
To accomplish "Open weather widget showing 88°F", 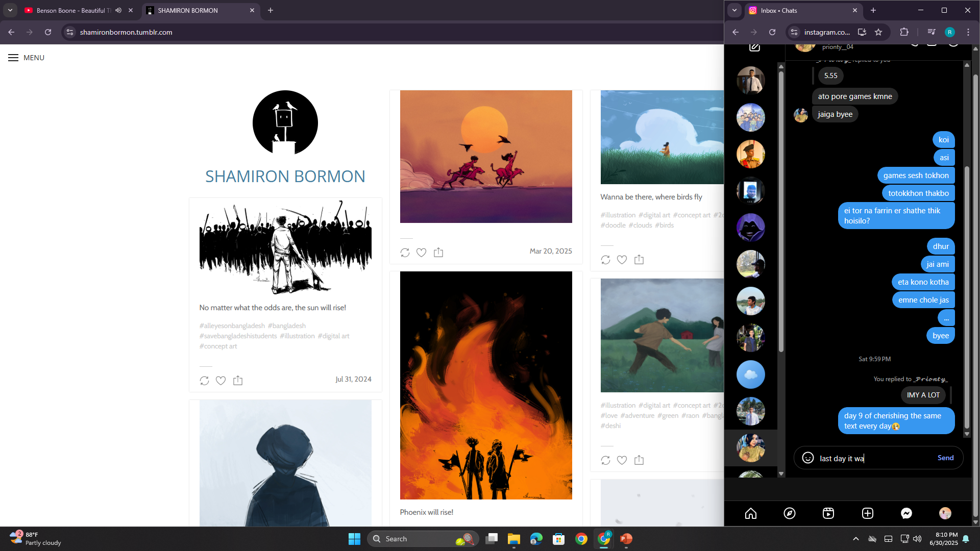I will pyautogui.click(x=35, y=539).
